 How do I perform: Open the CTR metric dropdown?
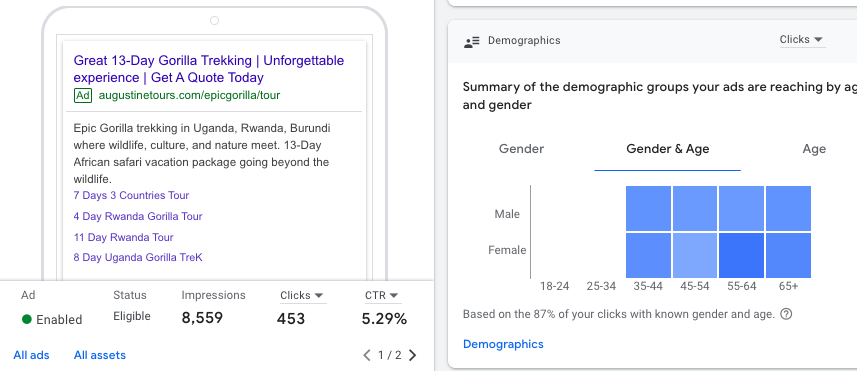[x=383, y=296]
